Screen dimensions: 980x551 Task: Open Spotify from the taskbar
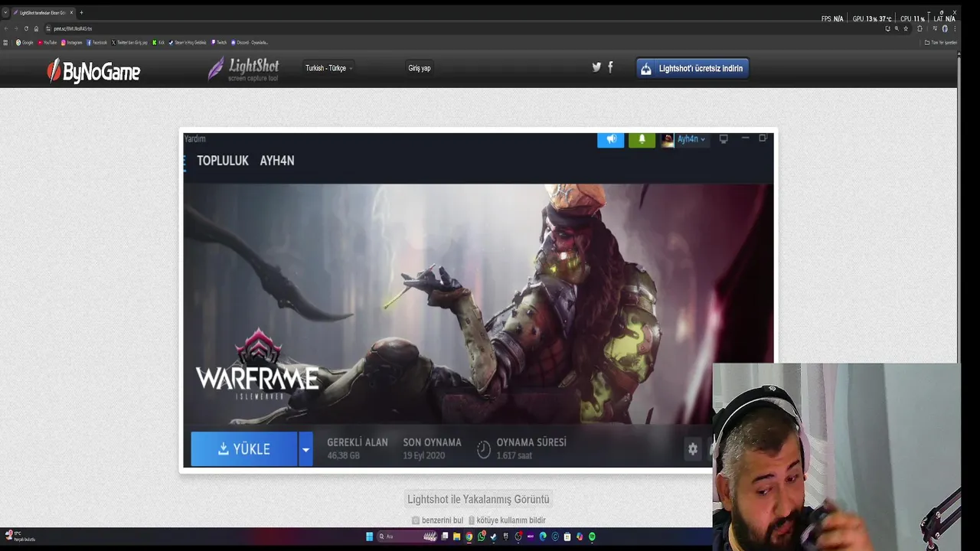(x=592, y=536)
